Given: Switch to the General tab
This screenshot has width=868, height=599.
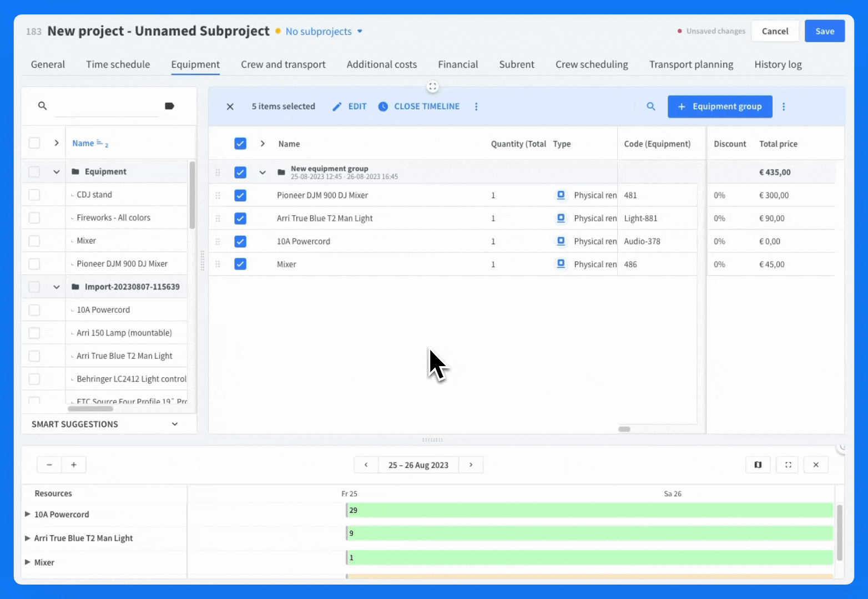Looking at the screenshot, I should point(48,64).
